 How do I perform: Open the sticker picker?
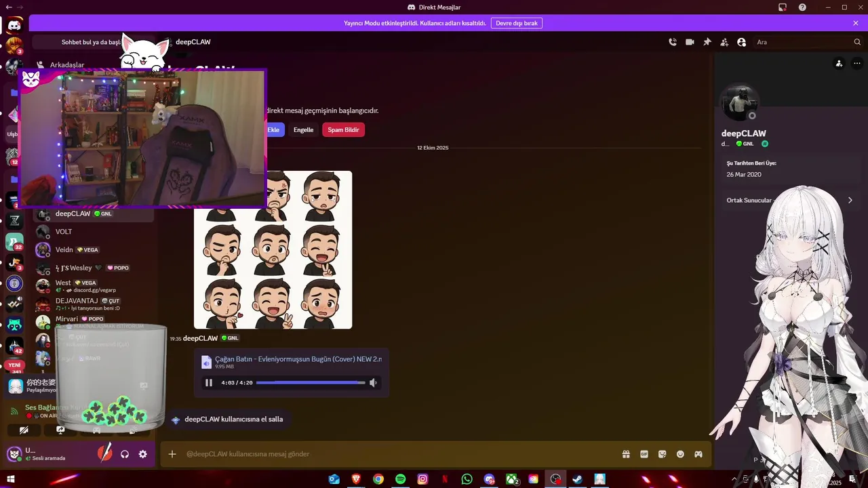coord(663,454)
